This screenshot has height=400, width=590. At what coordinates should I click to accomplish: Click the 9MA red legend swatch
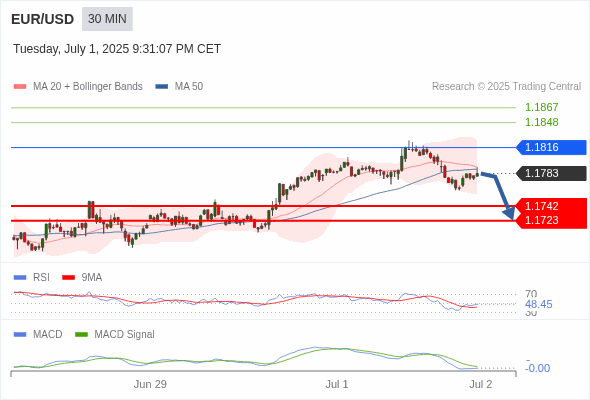pos(68,278)
